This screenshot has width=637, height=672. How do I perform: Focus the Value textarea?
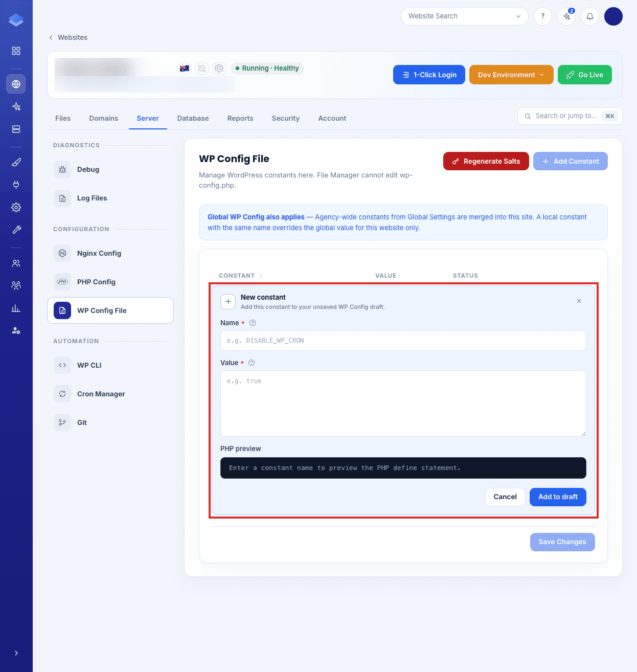(x=403, y=404)
